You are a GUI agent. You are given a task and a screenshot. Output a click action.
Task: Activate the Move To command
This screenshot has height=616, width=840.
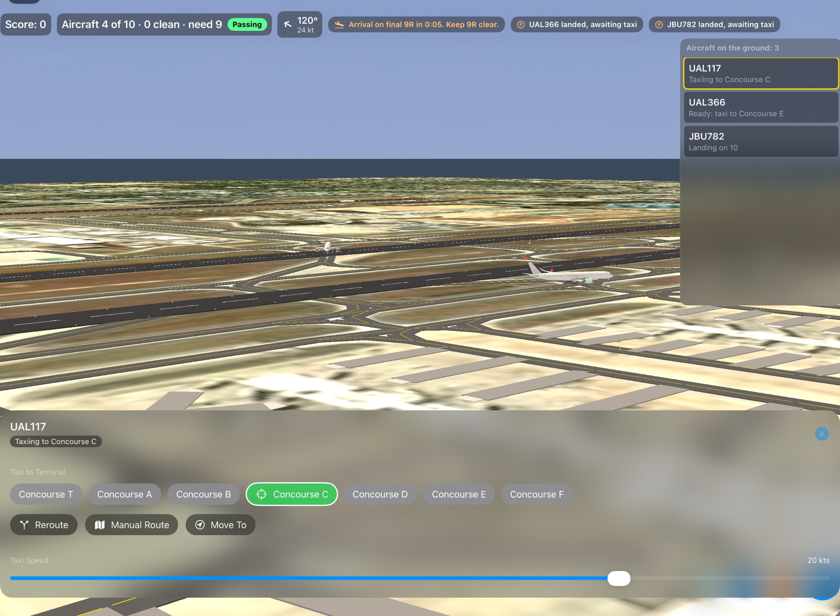pyautogui.click(x=220, y=525)
